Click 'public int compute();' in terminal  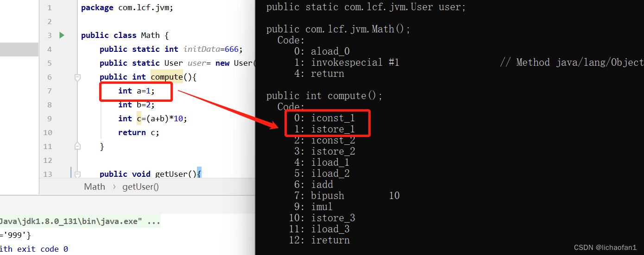coord(324,96)
